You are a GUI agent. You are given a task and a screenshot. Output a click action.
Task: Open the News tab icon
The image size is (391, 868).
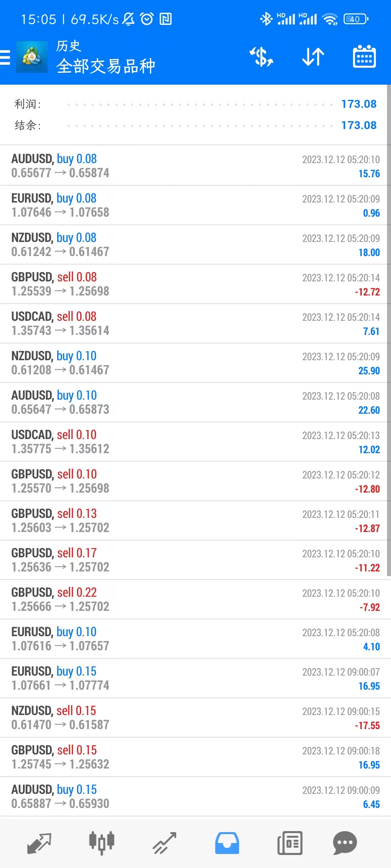[x=290, y=843]
